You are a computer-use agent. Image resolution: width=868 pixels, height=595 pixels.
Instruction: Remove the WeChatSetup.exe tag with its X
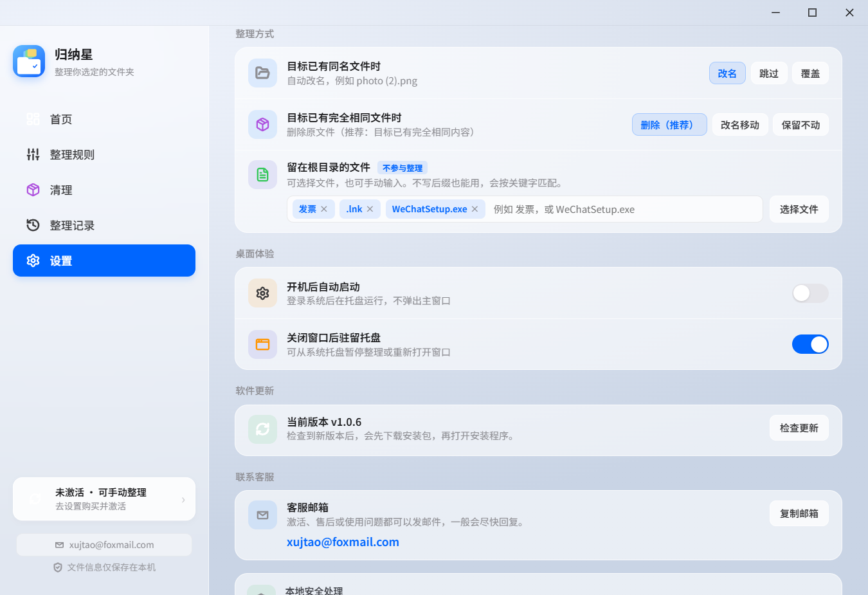tap(475, 209)
